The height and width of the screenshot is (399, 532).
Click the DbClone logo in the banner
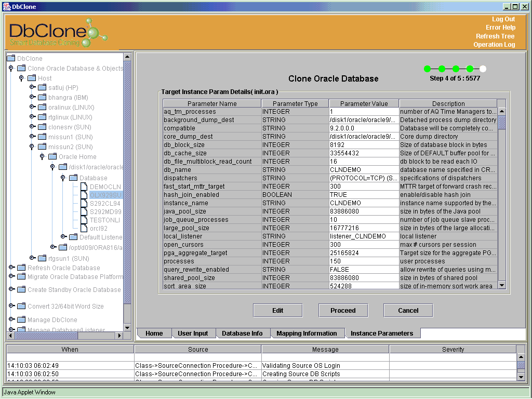coord(58,33)
